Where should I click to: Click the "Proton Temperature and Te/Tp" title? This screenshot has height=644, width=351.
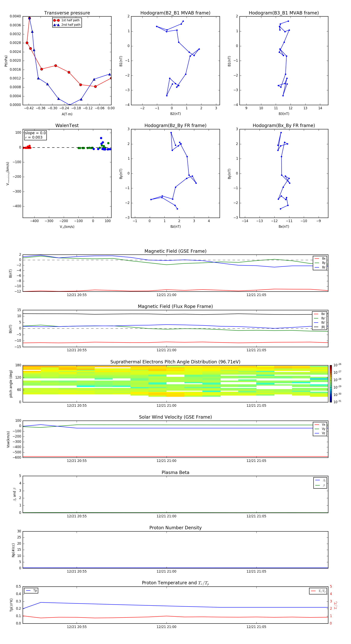175,583
